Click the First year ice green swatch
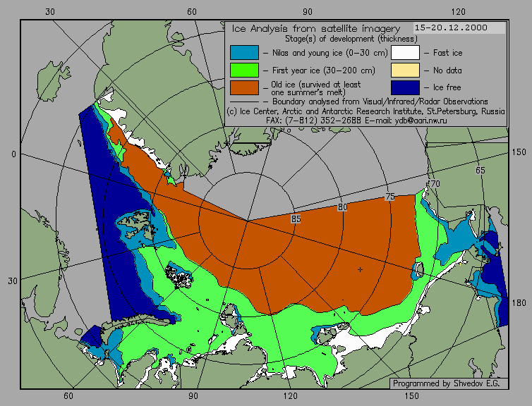Screen dimensions: 532x406 coord(244,70)
